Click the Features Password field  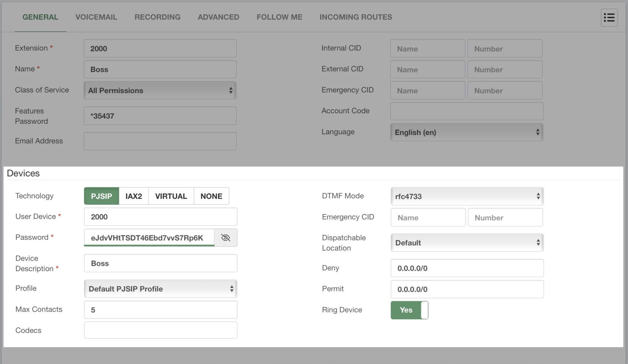tap(160, 116)
